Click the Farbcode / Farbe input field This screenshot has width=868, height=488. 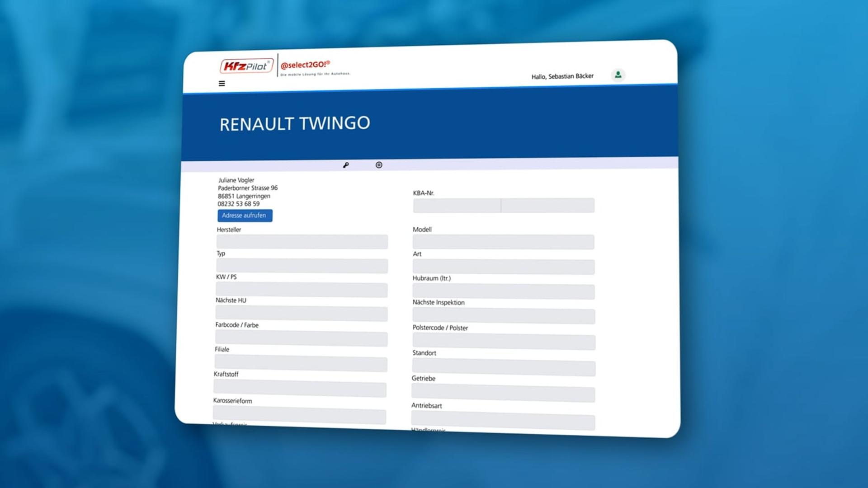click(301, 338)
